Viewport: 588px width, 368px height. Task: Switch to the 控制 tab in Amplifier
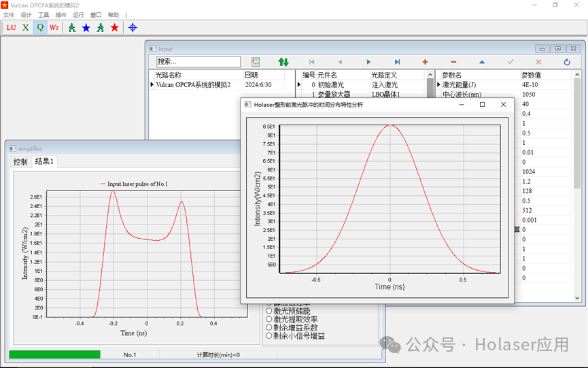tap(20, 162)
